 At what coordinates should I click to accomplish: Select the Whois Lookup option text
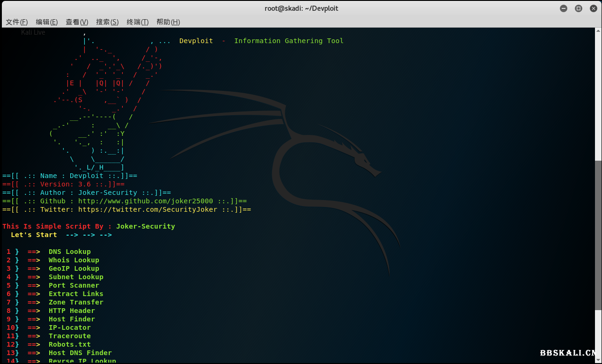tap(74, 260)
